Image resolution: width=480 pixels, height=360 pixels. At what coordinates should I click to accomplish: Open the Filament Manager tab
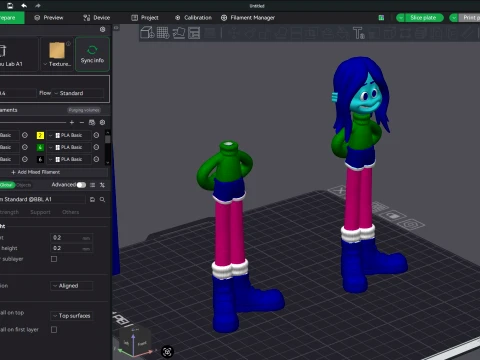pos(248,18)
